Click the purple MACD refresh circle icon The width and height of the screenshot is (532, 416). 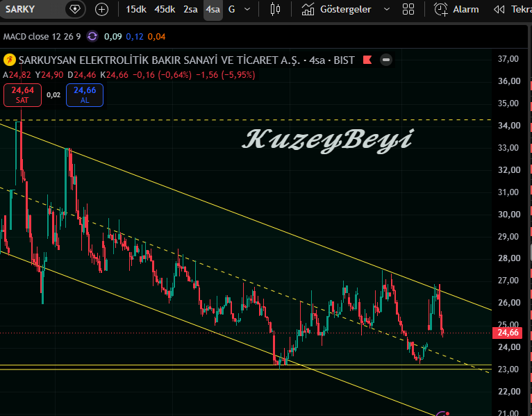[92, 36]
